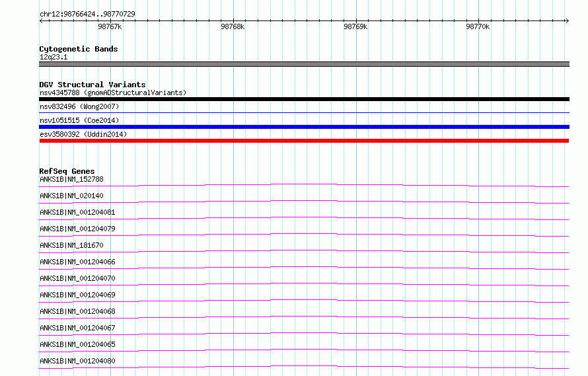Click the 98768k ruler tick label
Image resolution: width=588 pixels, height=376 pixels.
pyautogui.click(x=233, y=26)
